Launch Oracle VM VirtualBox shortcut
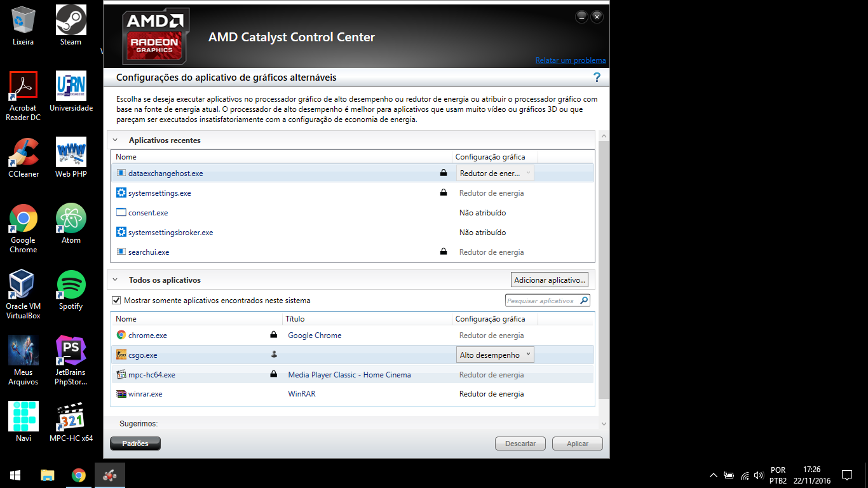Screen dimensions: 868x488 pyautogui.click(x=24, y=294)
